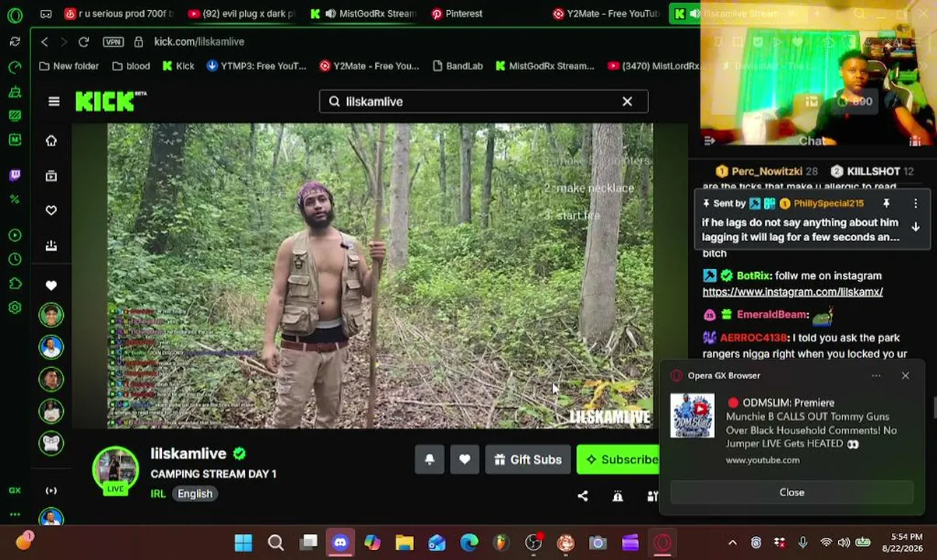Open the blood bookmarks folder
Viewport: 937px width, 560px height.
pyautogui.click(x=131, y=66)
